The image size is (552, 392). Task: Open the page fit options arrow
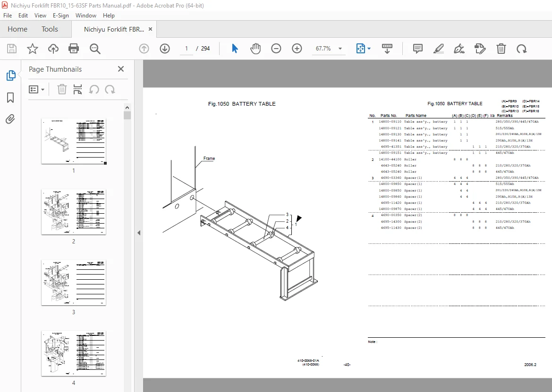pos(369,49)
